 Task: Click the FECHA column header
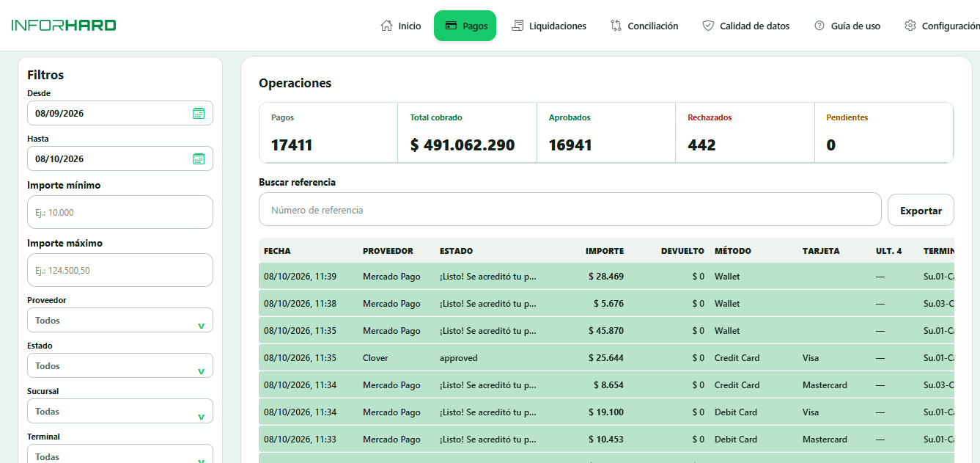click(277, 251)
